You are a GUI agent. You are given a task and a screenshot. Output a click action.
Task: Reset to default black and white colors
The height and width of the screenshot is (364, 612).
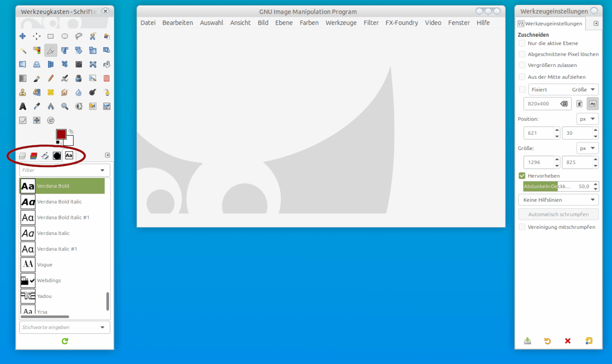58,142
